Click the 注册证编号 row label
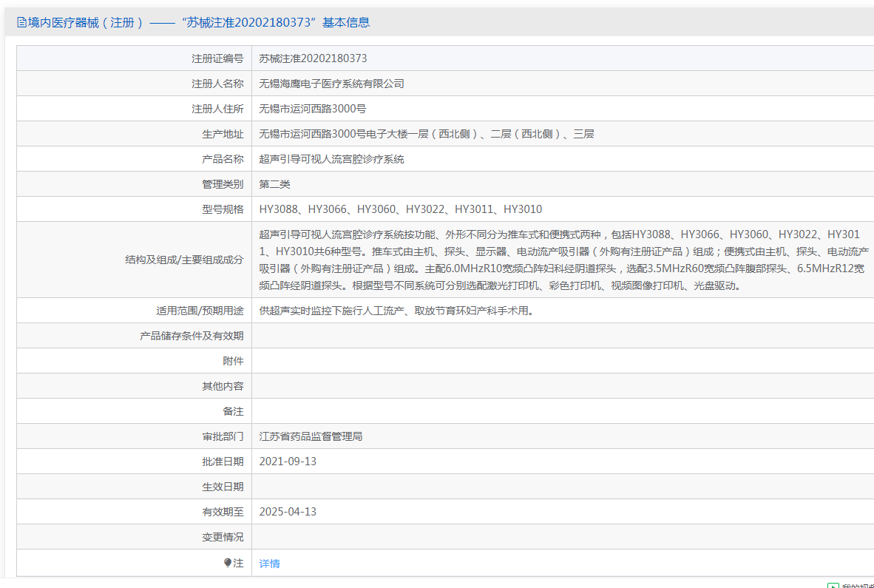Image resolution: width=874 pixels, height=588 pixels. coord(217,58)
